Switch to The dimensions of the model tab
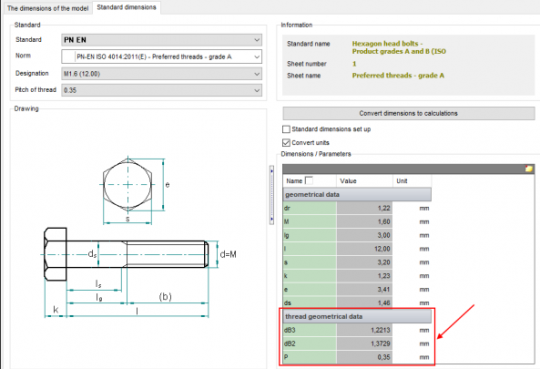This screenshot has height=369, width=540. pos(48,8)
